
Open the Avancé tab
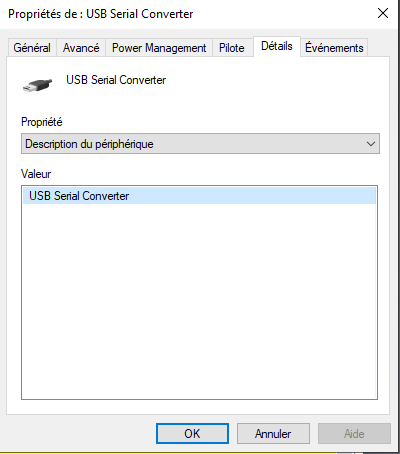[x=81, y=48]
